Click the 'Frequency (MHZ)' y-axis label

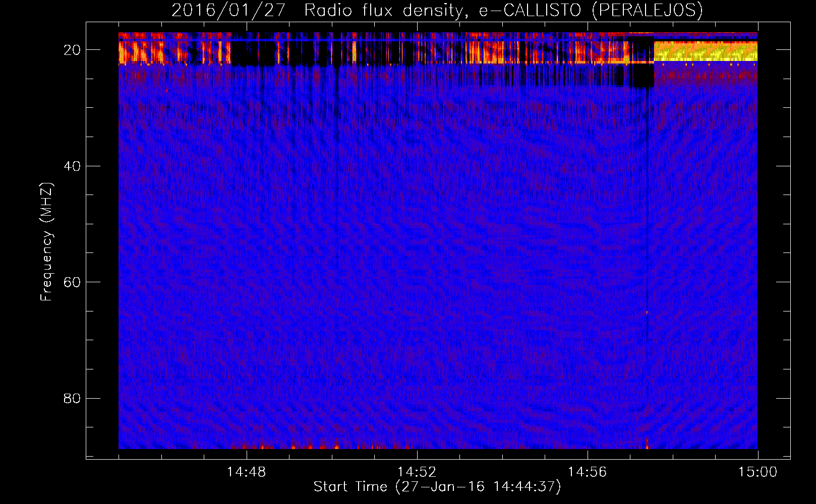[x=46, y=242]
